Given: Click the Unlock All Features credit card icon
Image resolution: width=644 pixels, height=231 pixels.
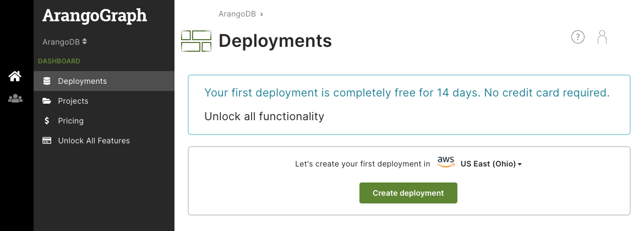Looking at the screenshot, I should coord(47,140).
